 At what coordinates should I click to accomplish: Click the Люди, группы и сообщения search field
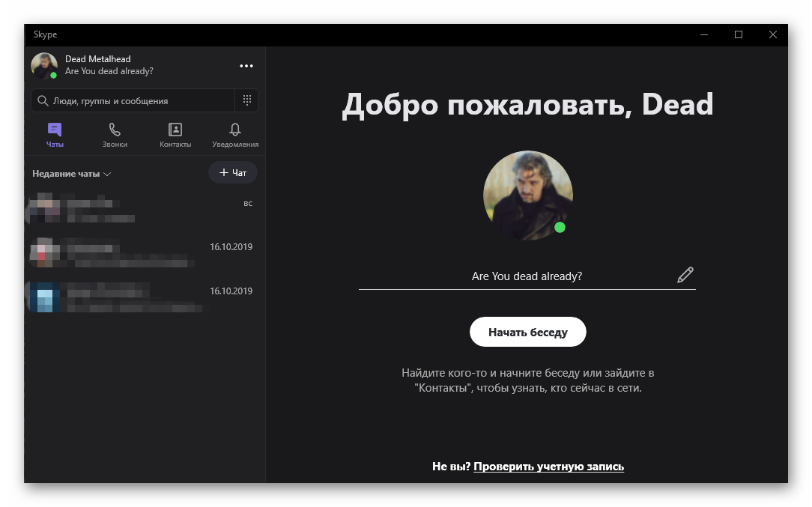click(142, 100)
